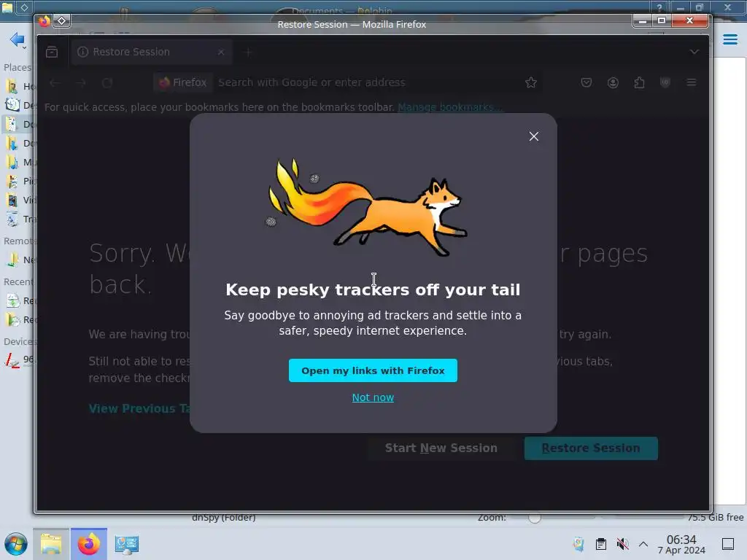Click Restore Session button

point(591,448)
